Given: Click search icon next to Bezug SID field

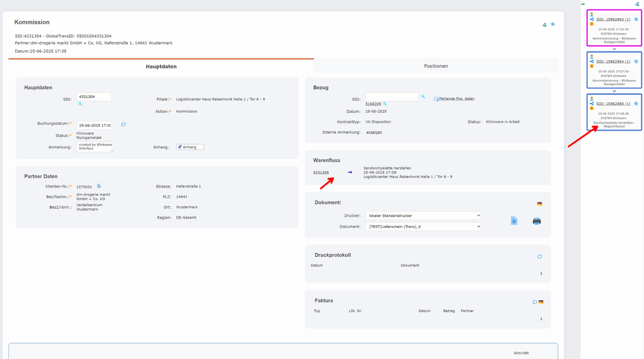Looking at the screenshot, I should coord(423,97).
